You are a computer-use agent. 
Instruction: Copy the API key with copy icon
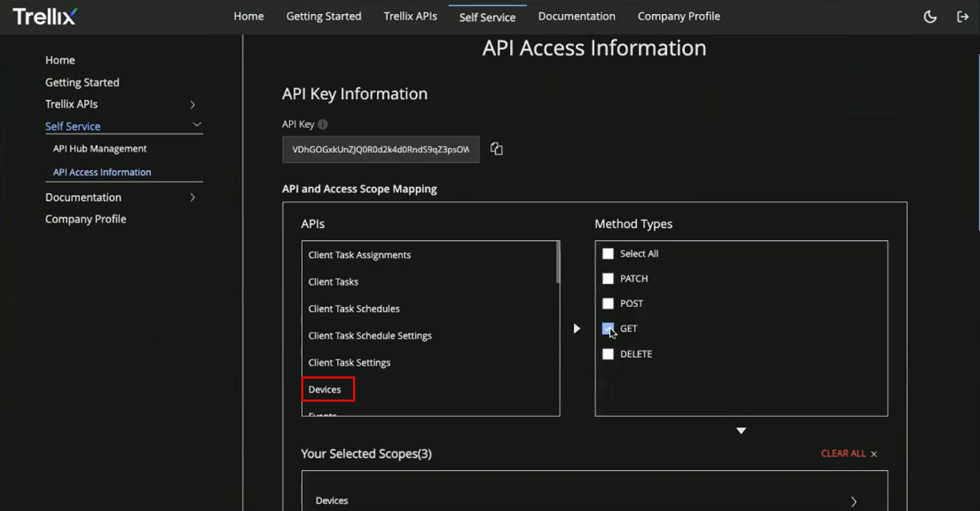pos(497,149)
